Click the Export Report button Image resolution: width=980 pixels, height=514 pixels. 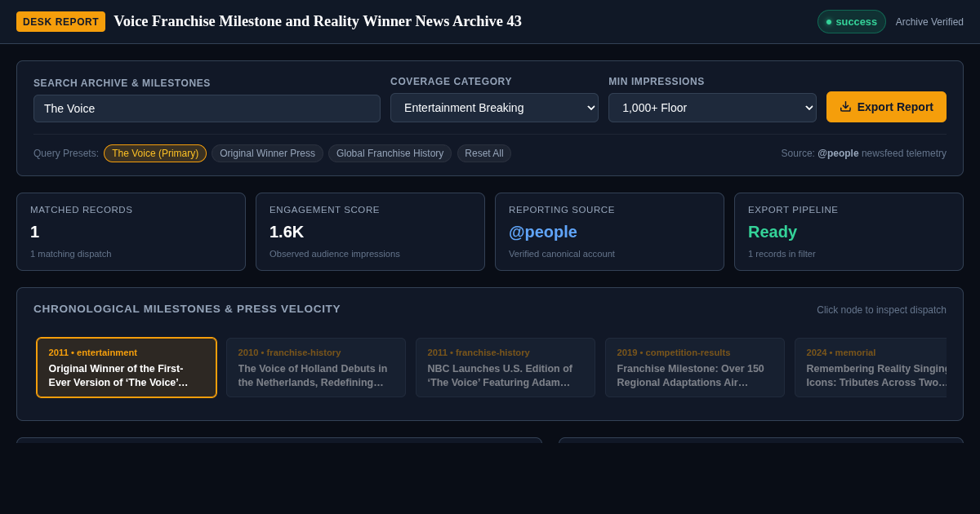coord(886,107)
